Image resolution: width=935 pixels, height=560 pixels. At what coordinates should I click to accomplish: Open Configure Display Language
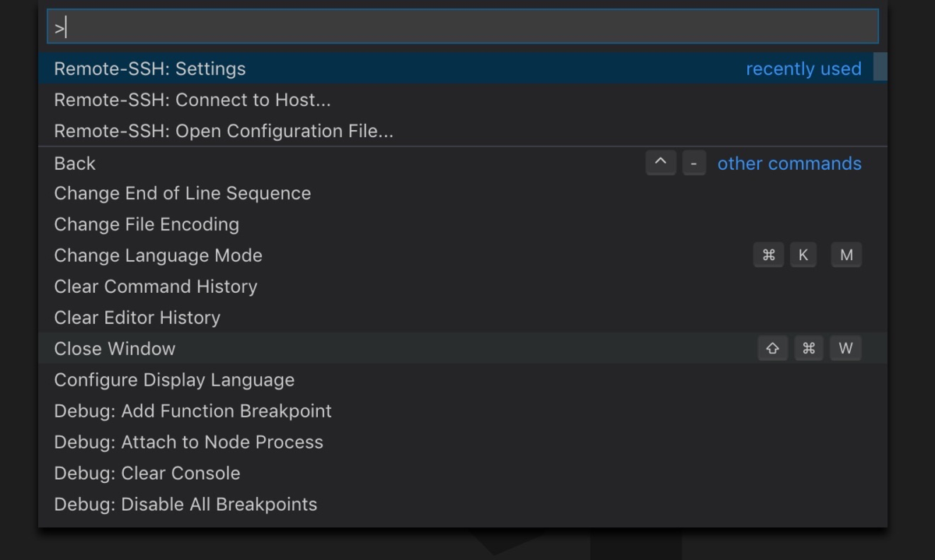tap(462, 380)
